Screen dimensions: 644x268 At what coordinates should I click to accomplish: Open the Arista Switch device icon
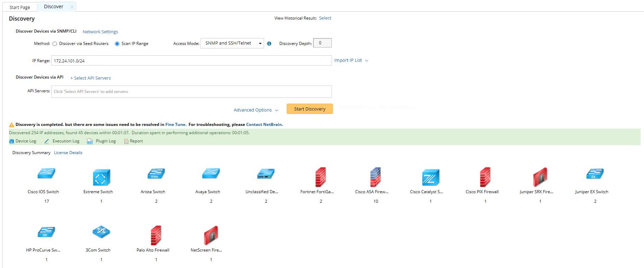[x=156, y=174]
